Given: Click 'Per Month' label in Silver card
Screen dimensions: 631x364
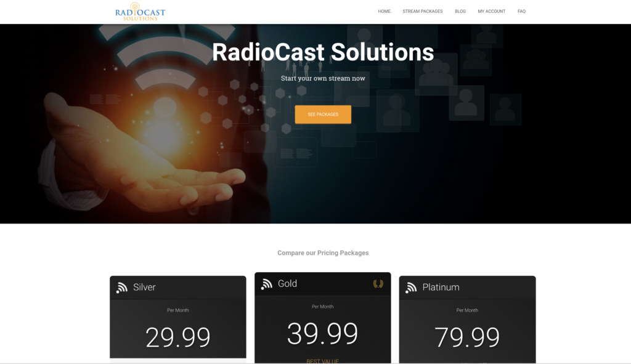Looking at the screenshot, I should pos(178,310).
